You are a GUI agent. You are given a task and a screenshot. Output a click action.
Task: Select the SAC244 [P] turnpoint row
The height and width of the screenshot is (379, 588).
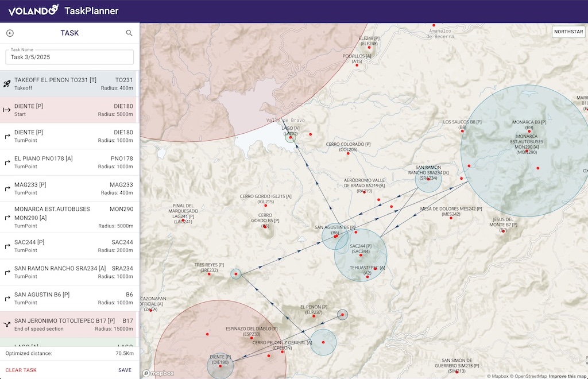(69, 246)
